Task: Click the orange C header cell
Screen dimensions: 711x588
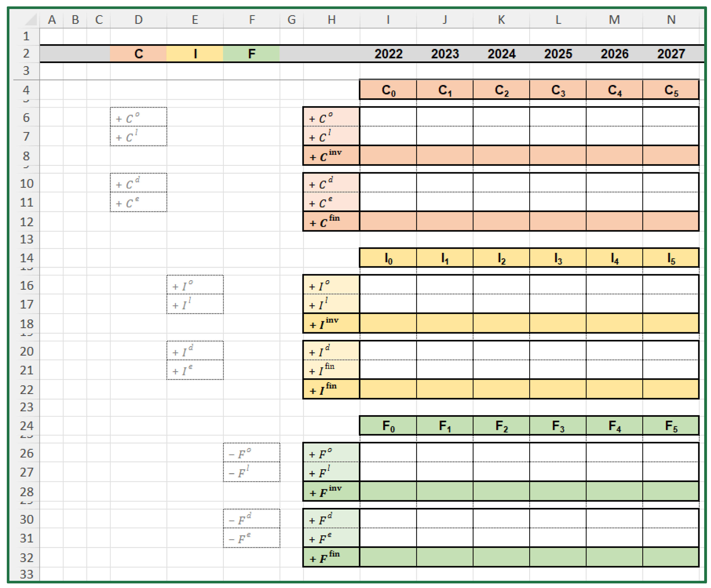Action: tap(138, 54)
